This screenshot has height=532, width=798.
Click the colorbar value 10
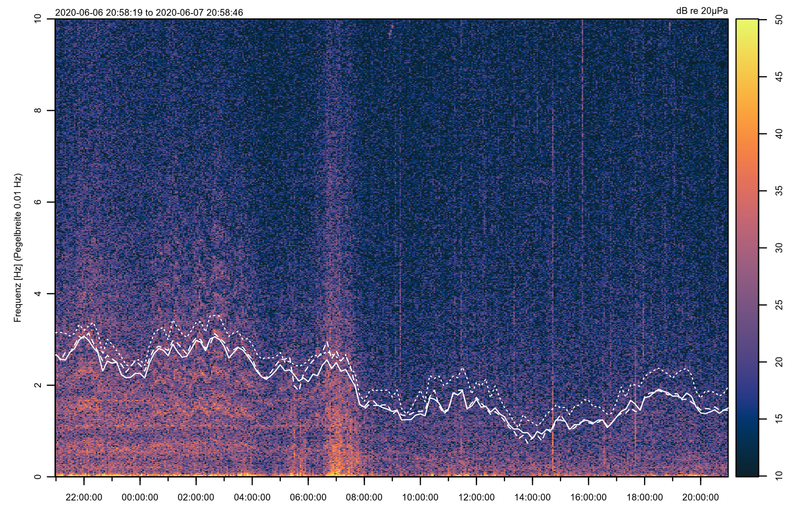point(779,476)
